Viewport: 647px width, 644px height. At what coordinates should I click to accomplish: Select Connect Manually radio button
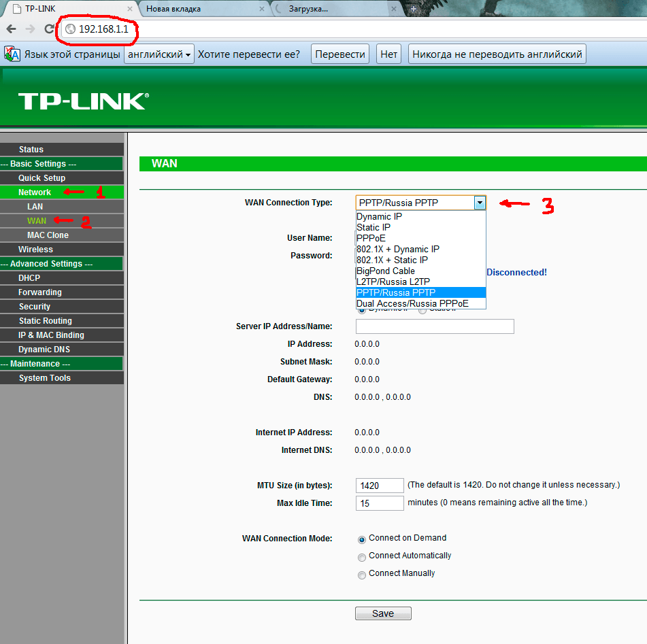click(362, 575)
